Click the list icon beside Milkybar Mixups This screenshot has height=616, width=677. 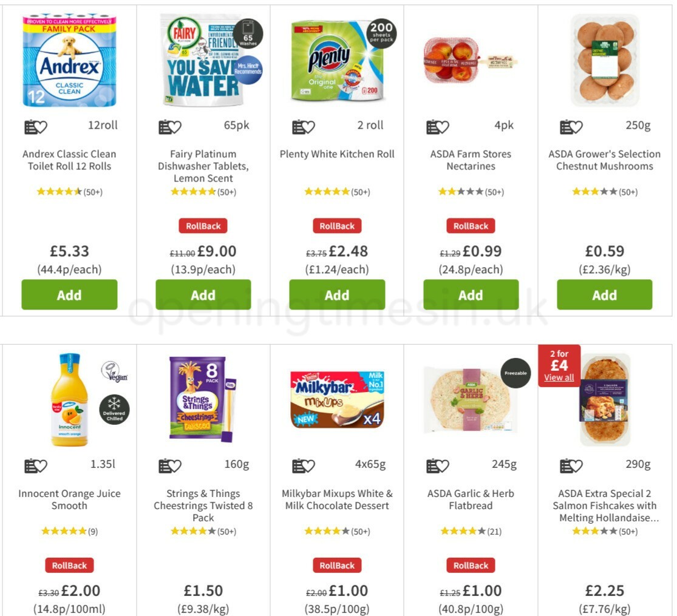298,465
